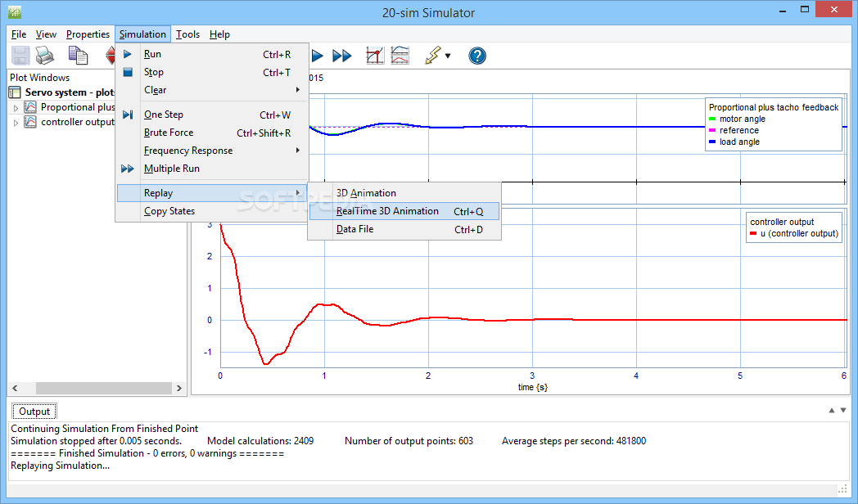Click the red u (controller output) legend swatch
This screenshot has width=858, height=504.
[x=753, y=234]
